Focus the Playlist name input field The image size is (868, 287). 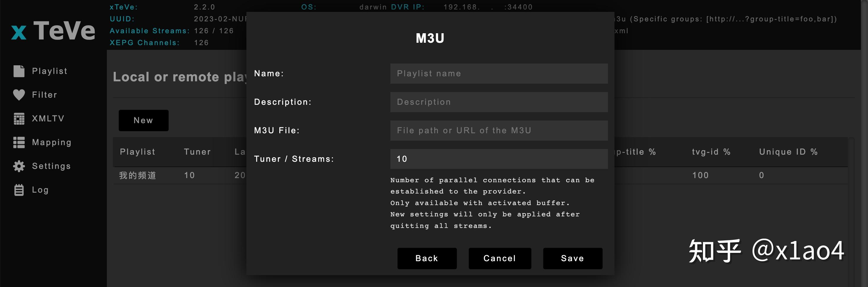(499, 73)
